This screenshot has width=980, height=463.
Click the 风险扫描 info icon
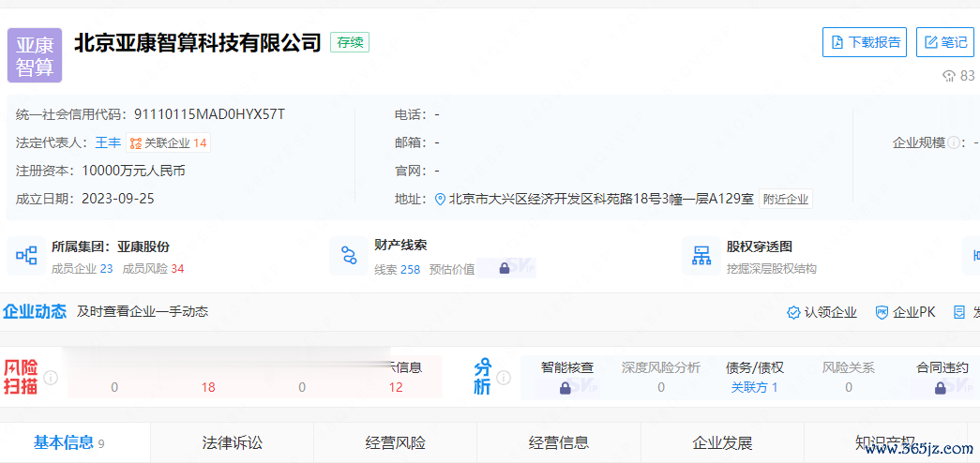point(52,378)
